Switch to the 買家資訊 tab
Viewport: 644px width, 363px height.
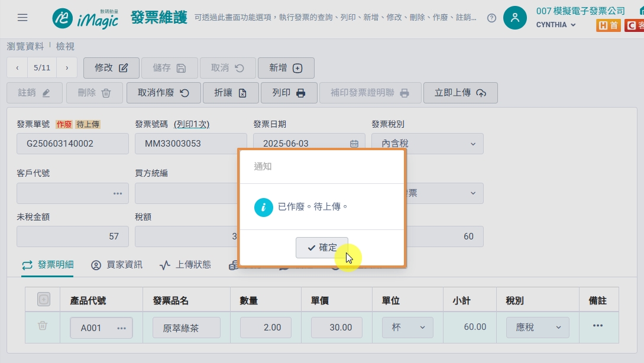click(116, 265)
